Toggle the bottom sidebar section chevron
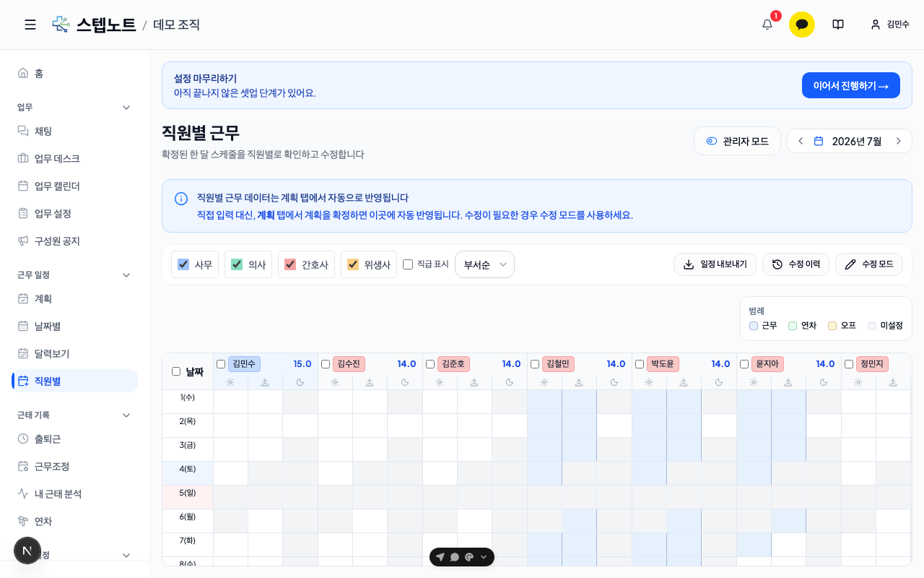Screen dimensions: 924x578 (x=126, y=556)
